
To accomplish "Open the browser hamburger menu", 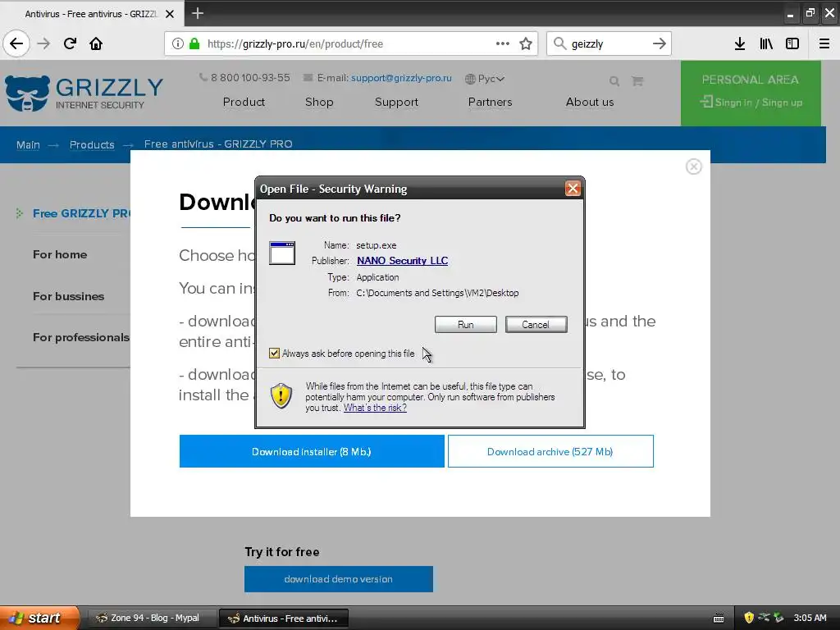I will pos(824,43).
